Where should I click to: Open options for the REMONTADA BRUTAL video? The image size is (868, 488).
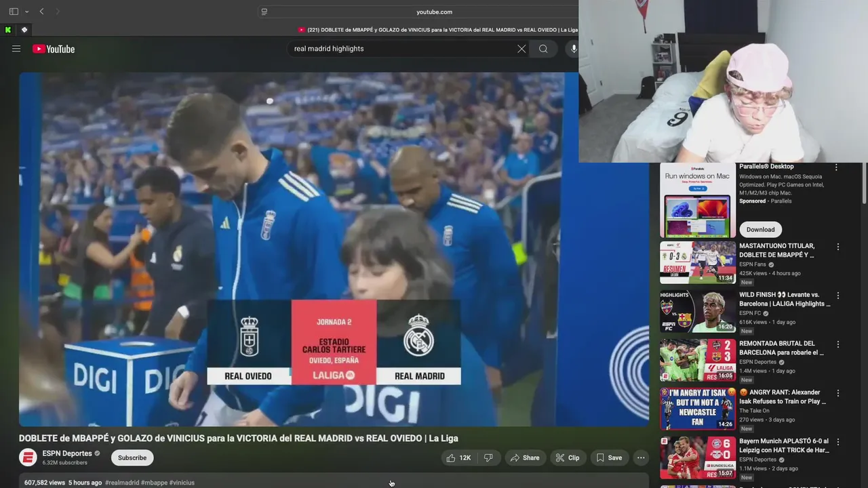coord(837,345)
